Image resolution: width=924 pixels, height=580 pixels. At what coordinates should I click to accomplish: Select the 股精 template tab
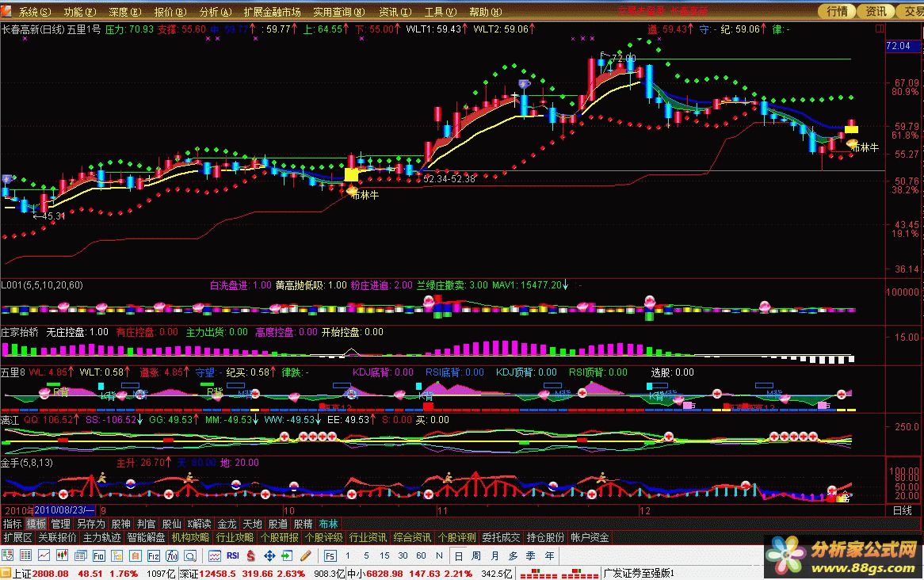(x=303, y=524)
